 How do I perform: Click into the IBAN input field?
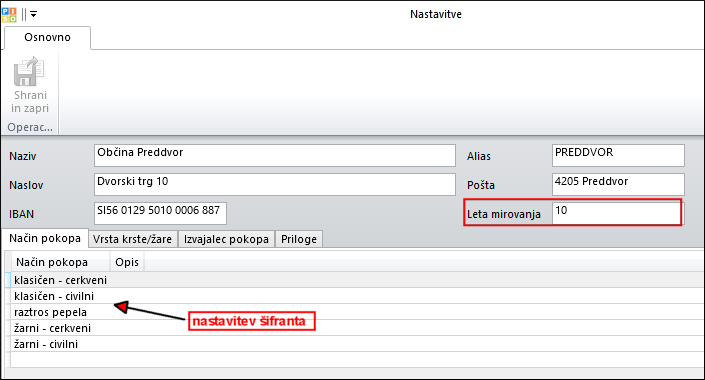click(x=160, y=213)
